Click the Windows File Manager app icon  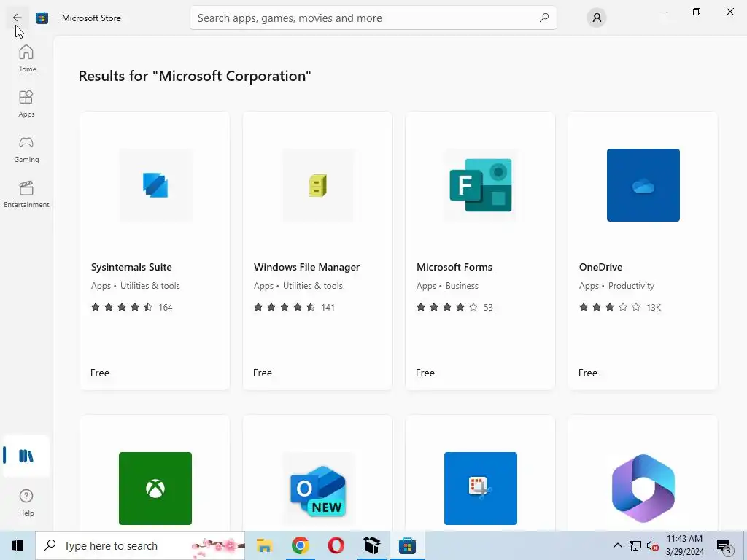pos(318,185)
